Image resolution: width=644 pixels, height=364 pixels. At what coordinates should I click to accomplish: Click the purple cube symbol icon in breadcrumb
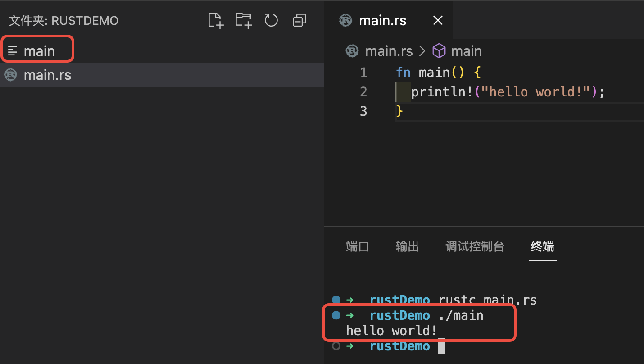tap(439, 51)
